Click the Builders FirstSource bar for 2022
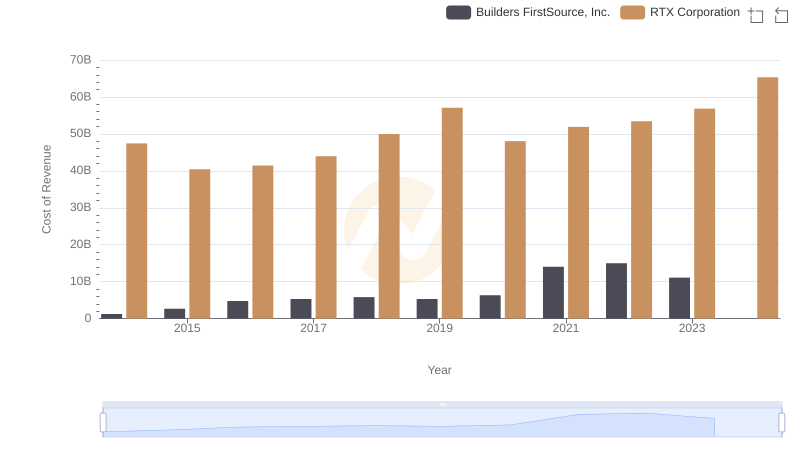The width and height of the screenshot is (800, 461). (x=616, y=291)
